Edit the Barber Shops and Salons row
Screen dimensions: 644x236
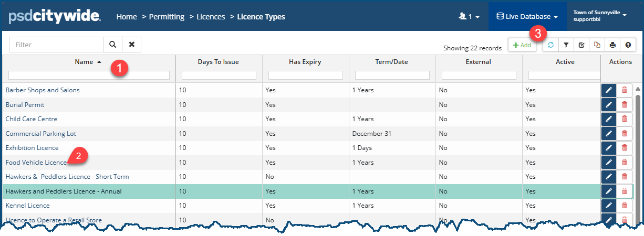click(609, 90)
